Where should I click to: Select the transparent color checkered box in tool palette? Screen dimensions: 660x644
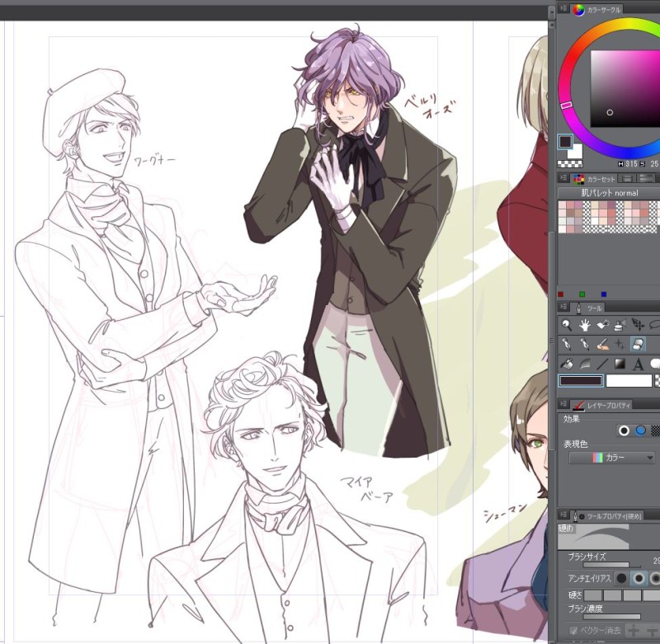click(657, 381)
